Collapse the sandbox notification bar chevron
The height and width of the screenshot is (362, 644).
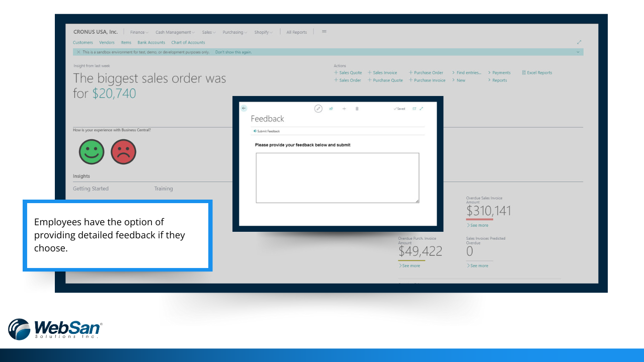pyautogui.click(x=578, y=52)
